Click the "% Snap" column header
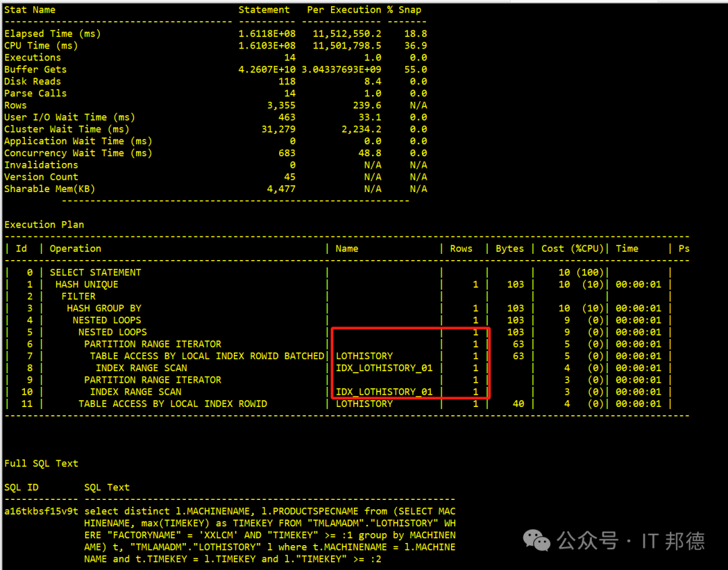Image resolution: width=728 pixels, height=570 pixels. point(404,9)
